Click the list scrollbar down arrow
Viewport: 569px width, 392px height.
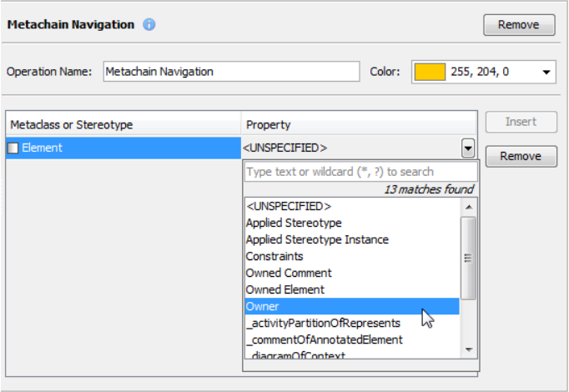click(x=468, y=349)
